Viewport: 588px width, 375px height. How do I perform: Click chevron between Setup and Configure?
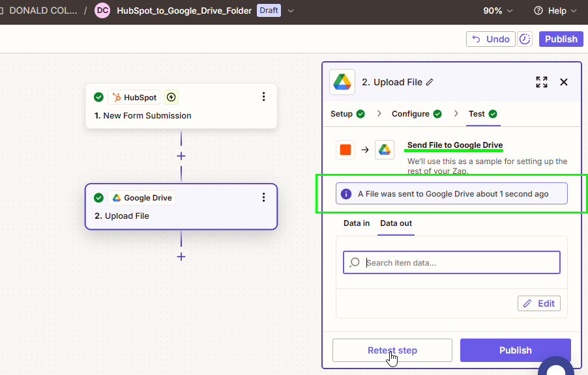tap(379, 113)
